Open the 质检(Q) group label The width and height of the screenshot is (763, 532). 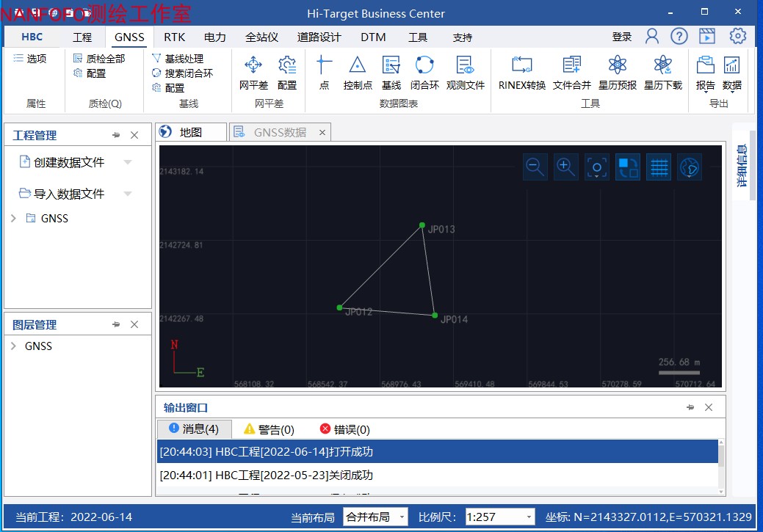click(105, 103)
